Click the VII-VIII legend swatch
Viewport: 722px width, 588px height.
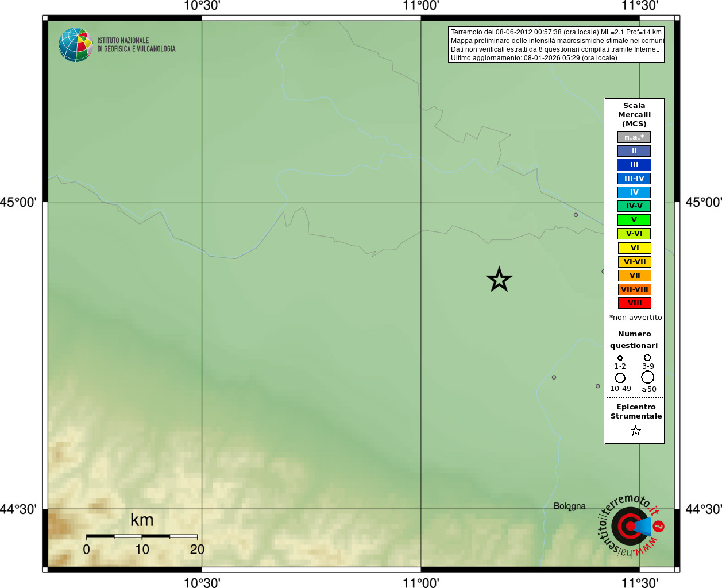[634, 289]
